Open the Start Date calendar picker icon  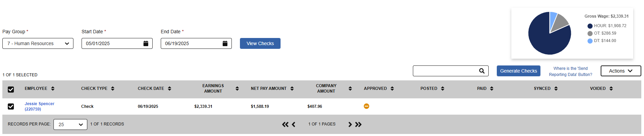(146, 43)
